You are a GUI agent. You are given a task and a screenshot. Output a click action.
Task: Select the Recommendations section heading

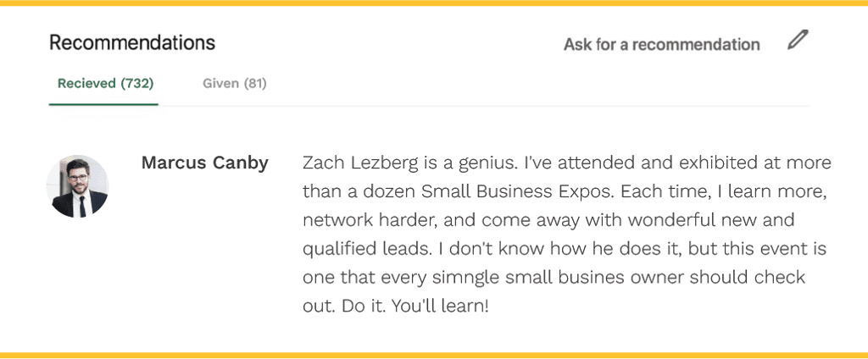pos(132,42)
